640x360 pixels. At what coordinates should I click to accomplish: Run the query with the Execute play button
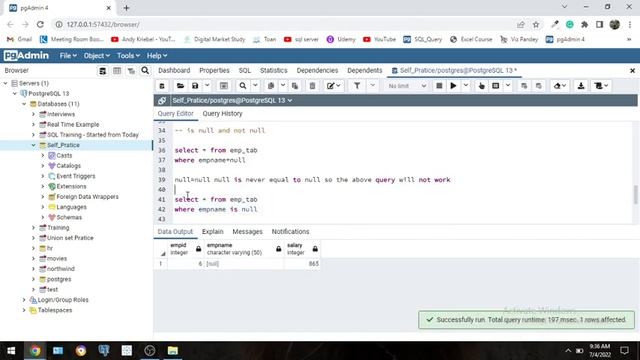(453, 86)
